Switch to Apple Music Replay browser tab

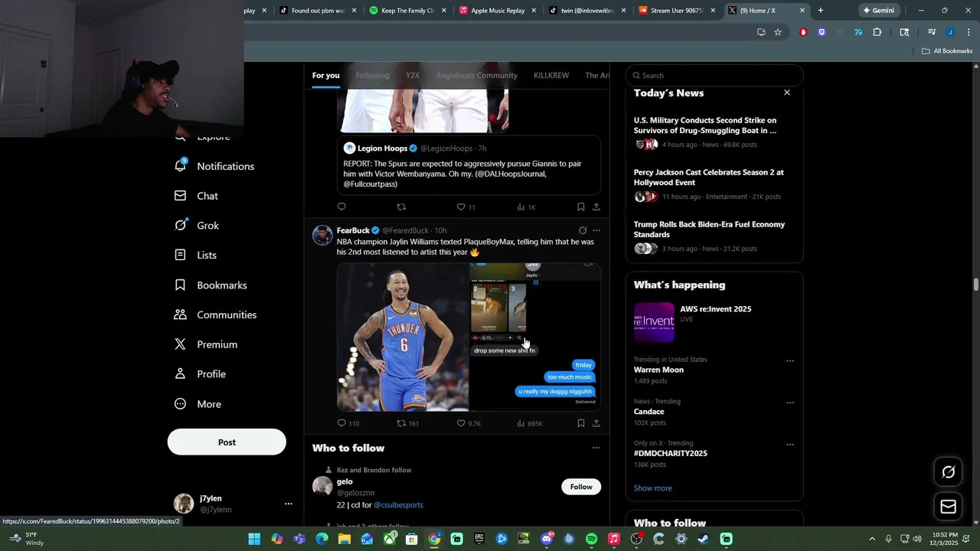pyautogui.click(x=498, y=11)
